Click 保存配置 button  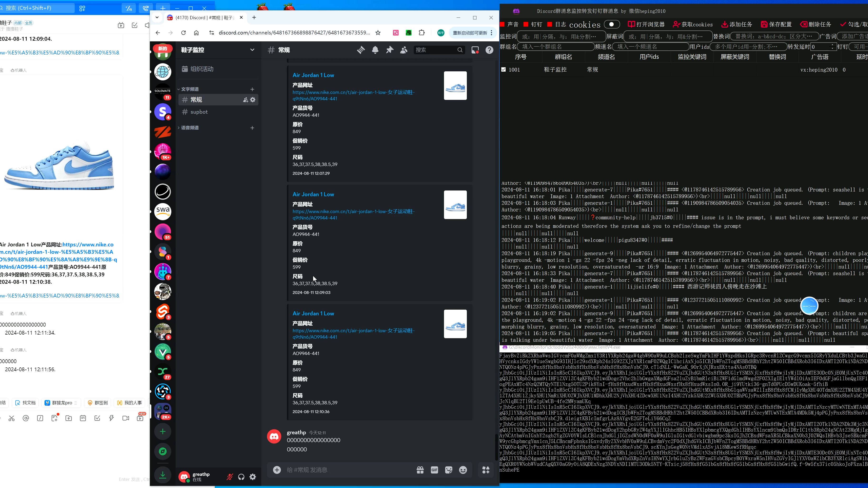tap(776, 24)
